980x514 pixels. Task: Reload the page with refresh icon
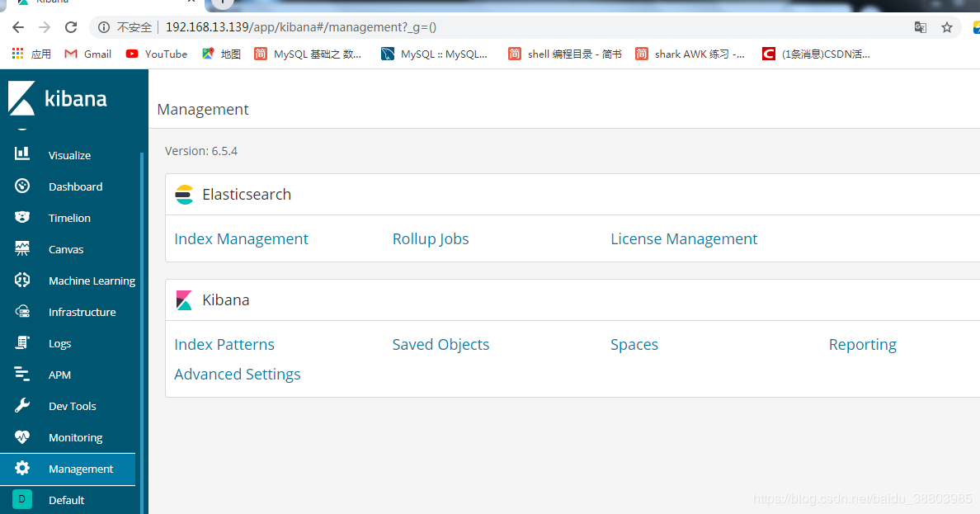71,27
